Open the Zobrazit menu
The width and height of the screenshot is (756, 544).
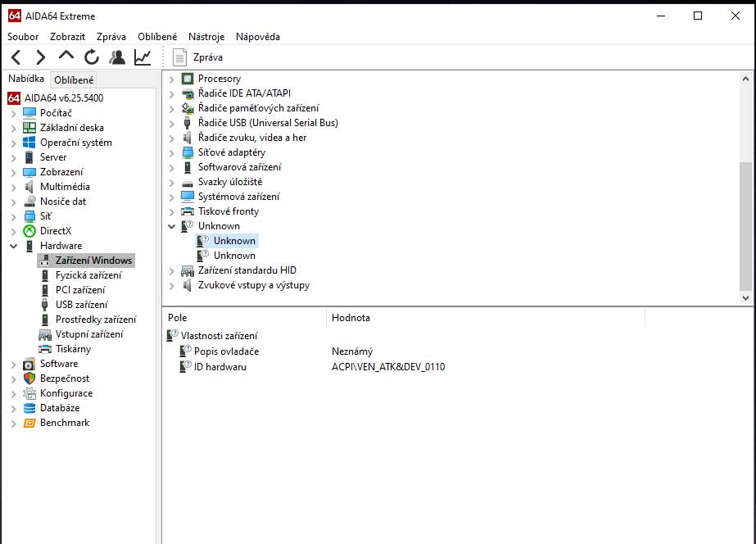click(x=67, y=37)
